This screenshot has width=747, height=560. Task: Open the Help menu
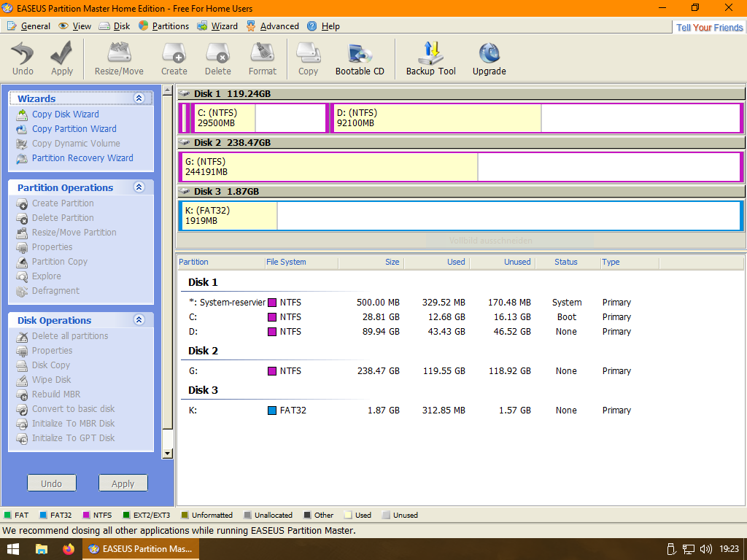(324, 26)
